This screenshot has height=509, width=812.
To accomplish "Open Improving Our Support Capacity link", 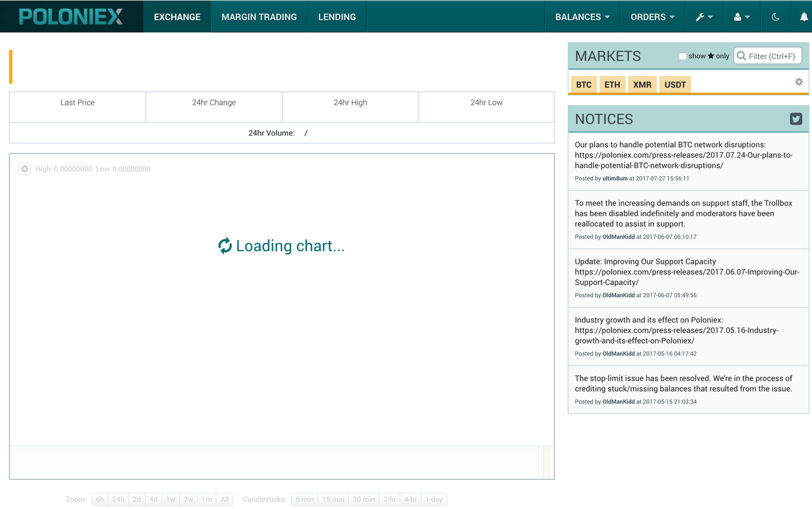I will point(686,277).
